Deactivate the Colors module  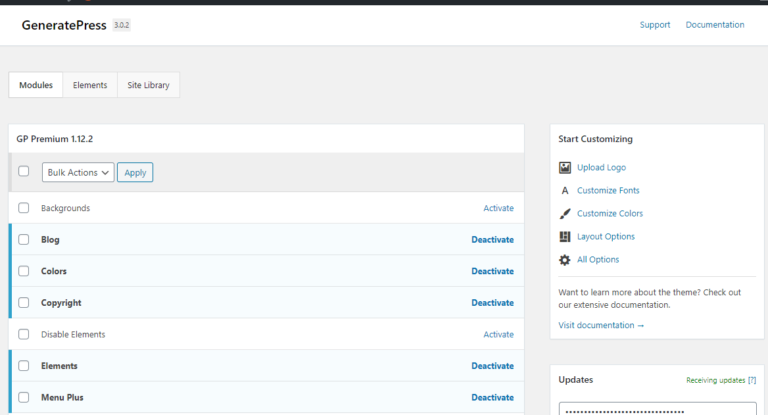pos(492,271)
